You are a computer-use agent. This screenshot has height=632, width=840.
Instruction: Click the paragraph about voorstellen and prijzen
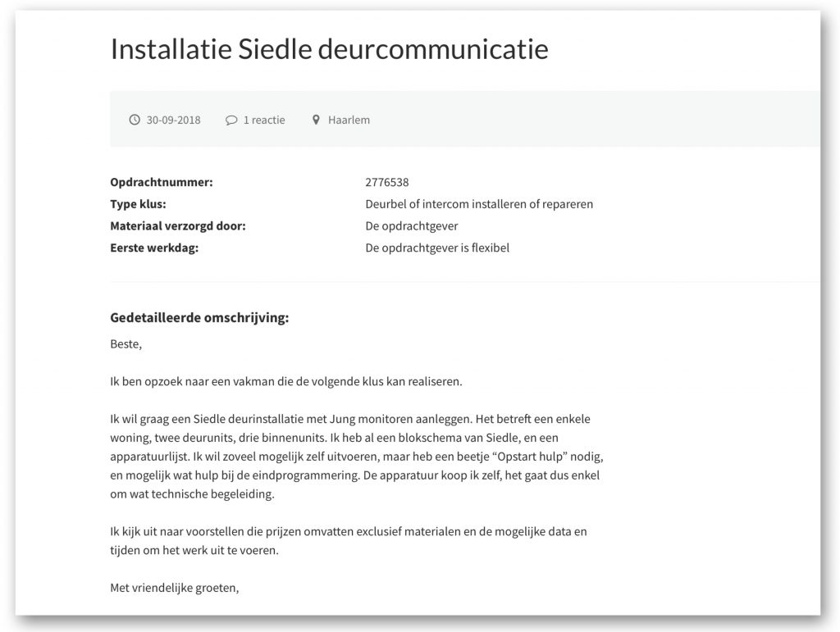(x=349, y=541)
